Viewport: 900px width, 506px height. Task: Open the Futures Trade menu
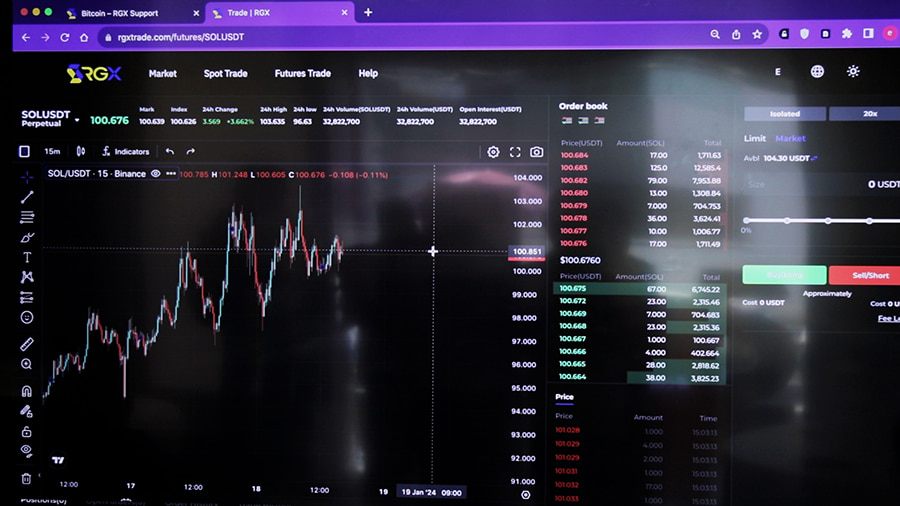click(x=302, y=73)
